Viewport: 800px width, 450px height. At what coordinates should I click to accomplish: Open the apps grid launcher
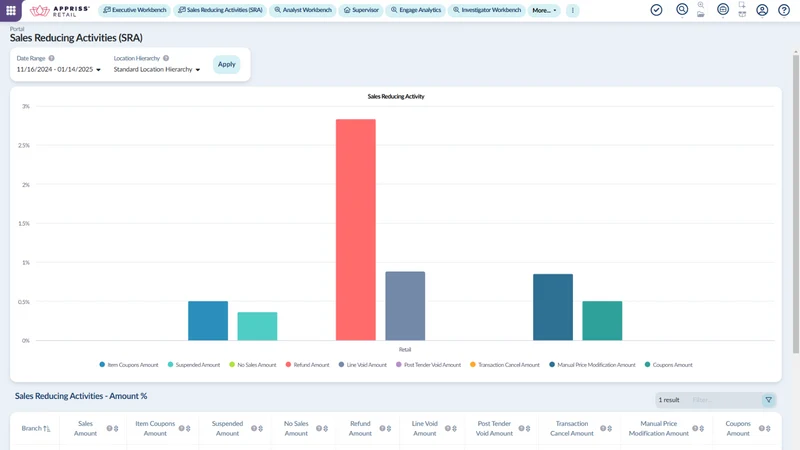[x=11, y=10]
